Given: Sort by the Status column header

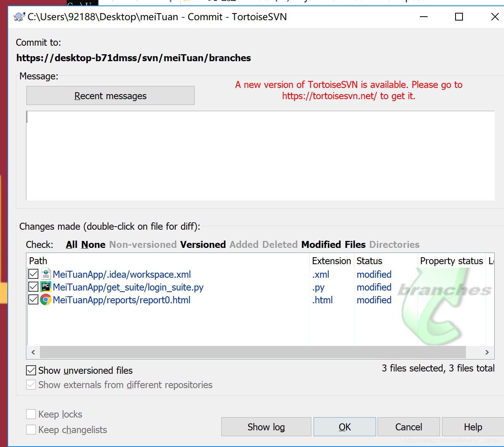Looking at the screenshot, I should pos(386,261).
